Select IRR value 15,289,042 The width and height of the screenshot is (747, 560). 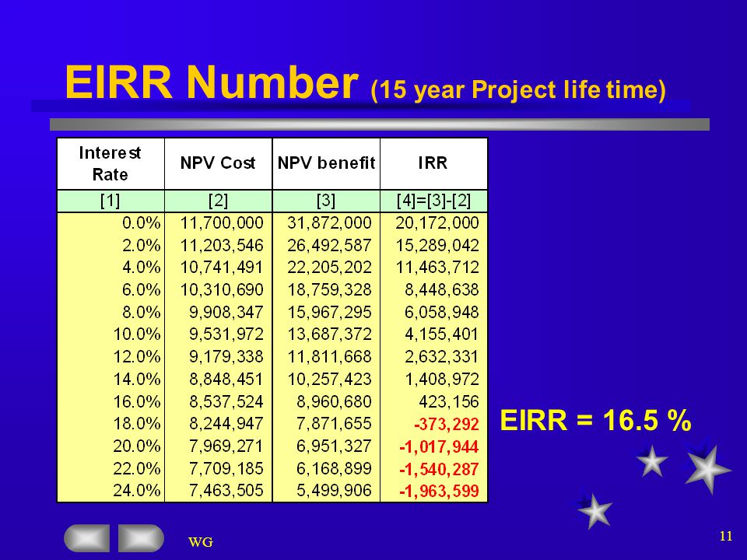[x=437, y=245]
